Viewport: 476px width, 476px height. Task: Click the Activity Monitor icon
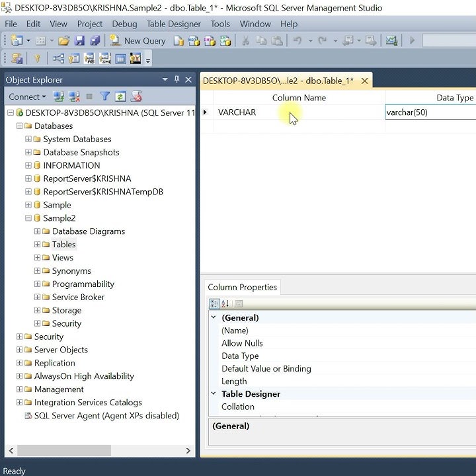pyautogui.click(x=391, y=40)
